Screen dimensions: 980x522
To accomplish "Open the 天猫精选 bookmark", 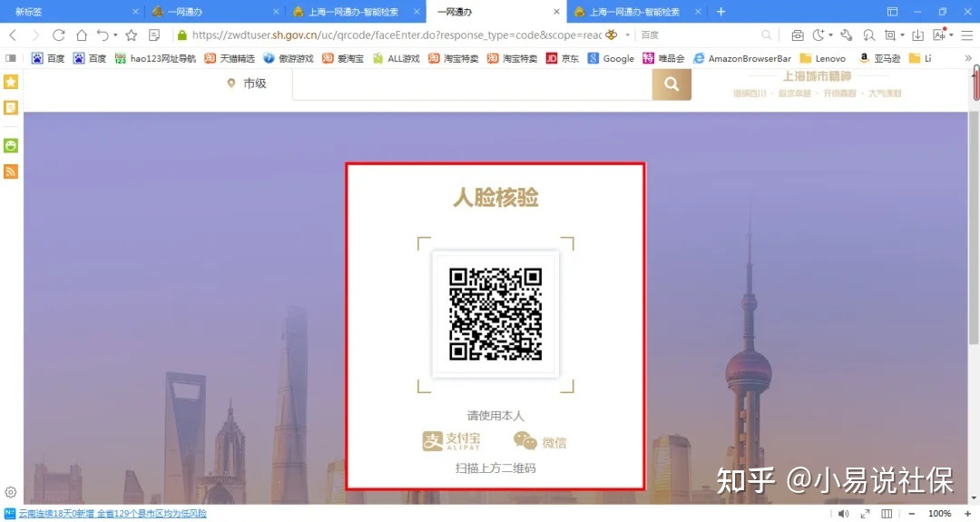I will tap(230, 58).
